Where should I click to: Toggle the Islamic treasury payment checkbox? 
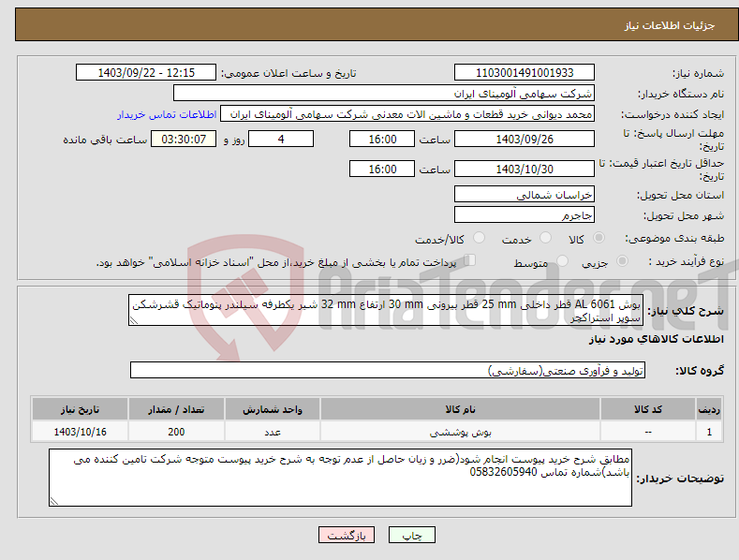470,260
